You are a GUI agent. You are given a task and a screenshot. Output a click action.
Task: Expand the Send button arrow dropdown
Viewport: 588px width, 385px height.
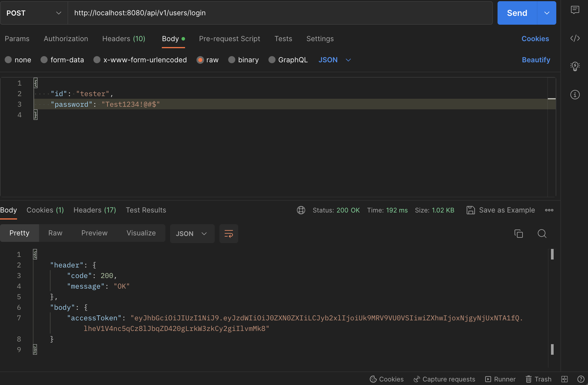(x=547, y=13)
